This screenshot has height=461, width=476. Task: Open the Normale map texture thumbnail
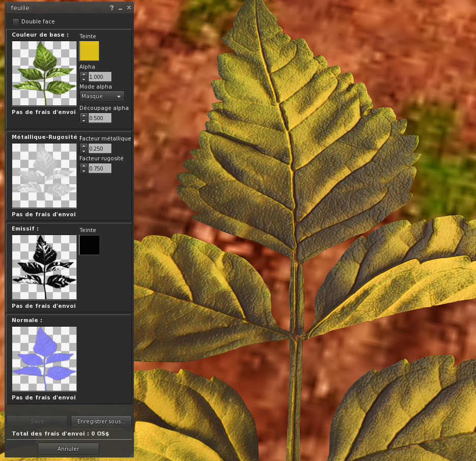pyautogui.click(x=44, y=359)
